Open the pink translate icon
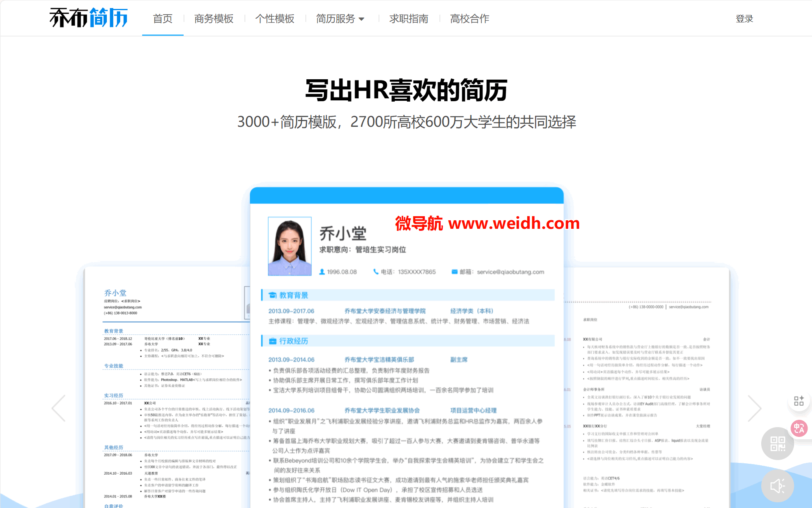 coord(799,428)
